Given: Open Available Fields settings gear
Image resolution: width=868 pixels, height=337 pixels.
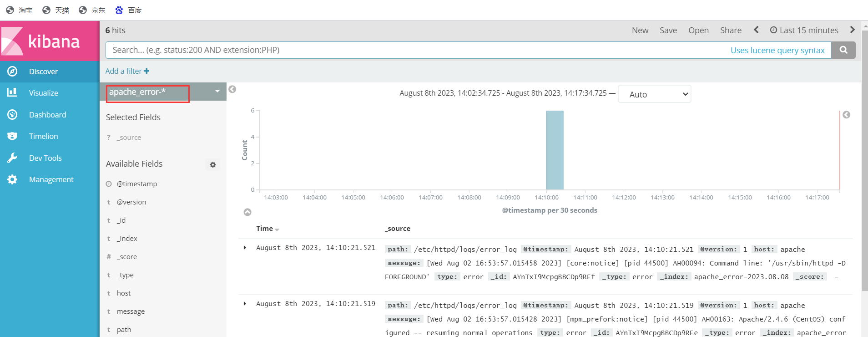Looking at the screenshot, I should coord(213,164).
